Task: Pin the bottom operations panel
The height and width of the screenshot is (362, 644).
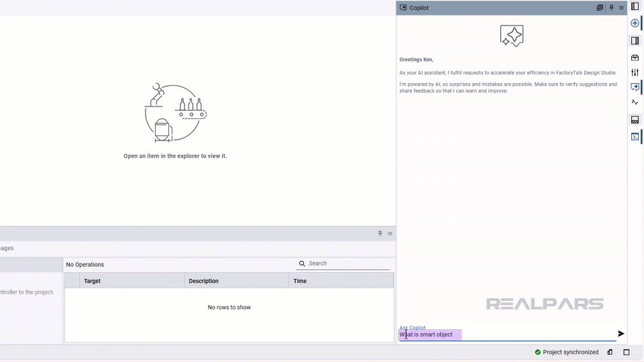Action: pos(380,233)
